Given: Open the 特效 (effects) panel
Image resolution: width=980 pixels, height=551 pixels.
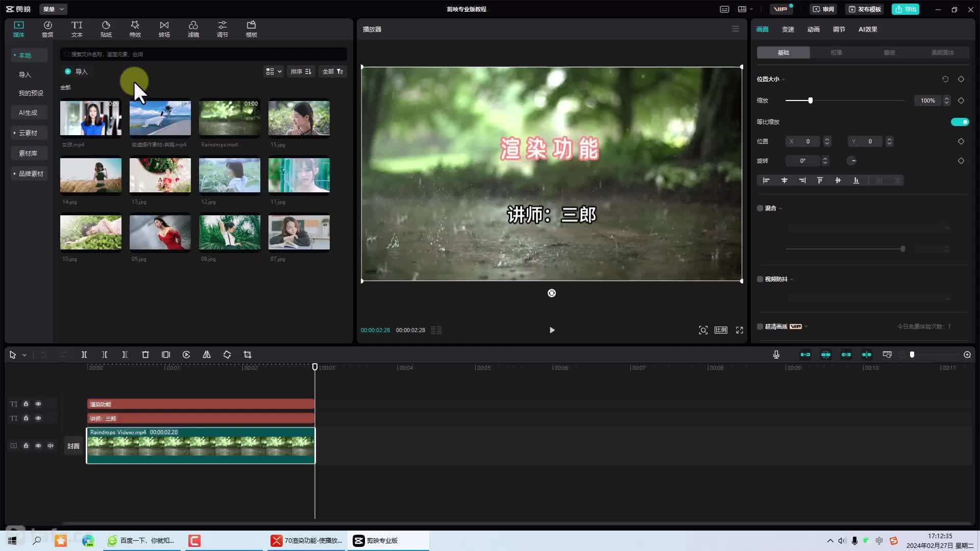Looking at the screenshot, I should 135,29.
